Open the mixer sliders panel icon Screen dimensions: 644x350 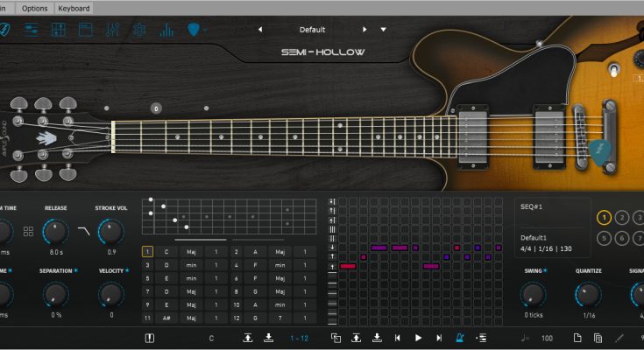point(112,31)
